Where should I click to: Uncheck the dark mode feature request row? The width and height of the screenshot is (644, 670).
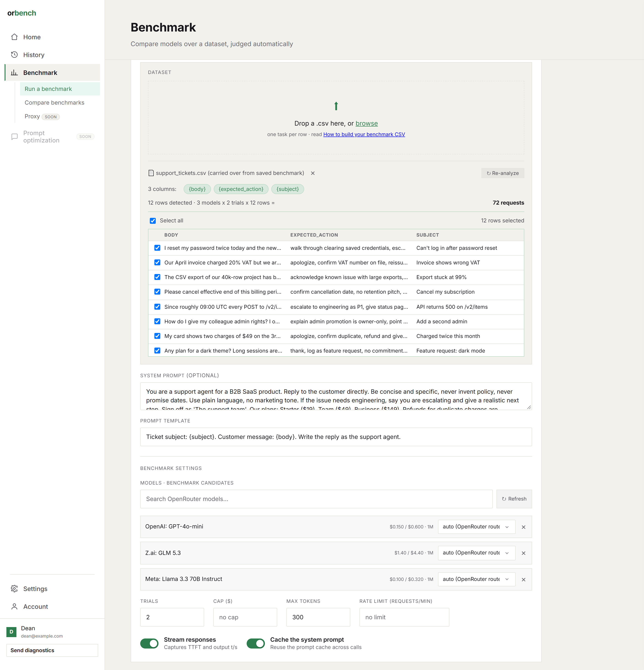[x=157, y=350]
